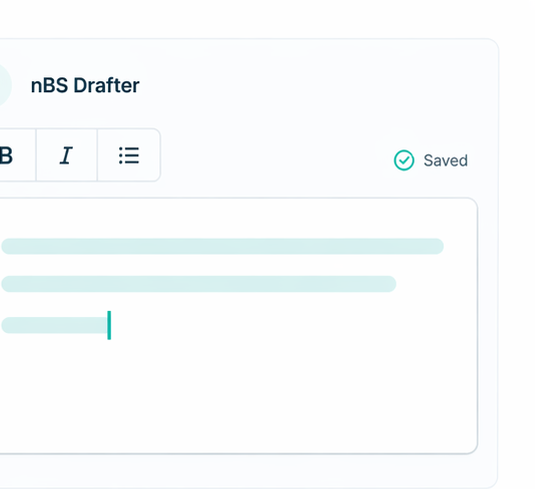This screenshot has height=489, width=535.
Task: Insert a bulleted list from the toolbar
Action: point(129,155)
